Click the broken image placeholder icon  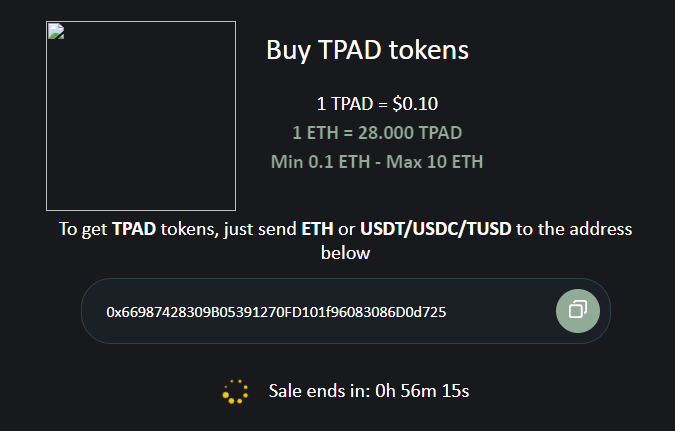pyautogui.click(x=56, y=31)
